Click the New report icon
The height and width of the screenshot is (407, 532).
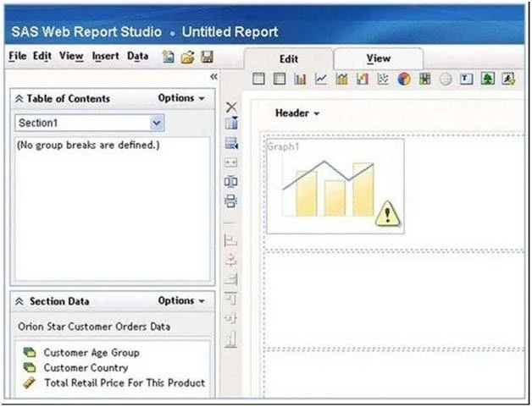point(169,57)
